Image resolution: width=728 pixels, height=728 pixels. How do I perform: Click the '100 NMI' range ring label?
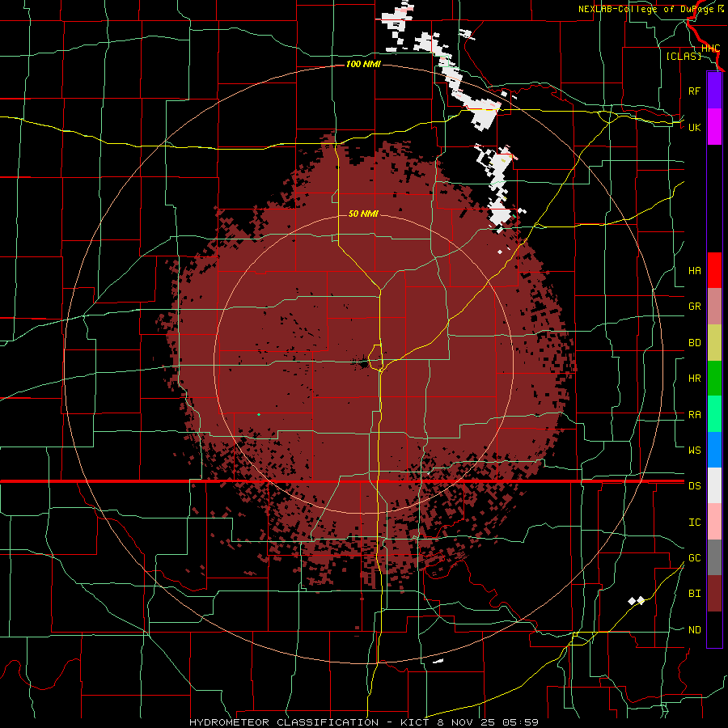click(363, 64)
